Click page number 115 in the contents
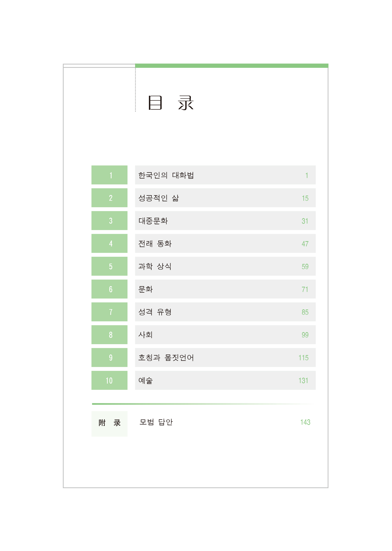Viewport: 392px width, 551px height. pos(303,358)
